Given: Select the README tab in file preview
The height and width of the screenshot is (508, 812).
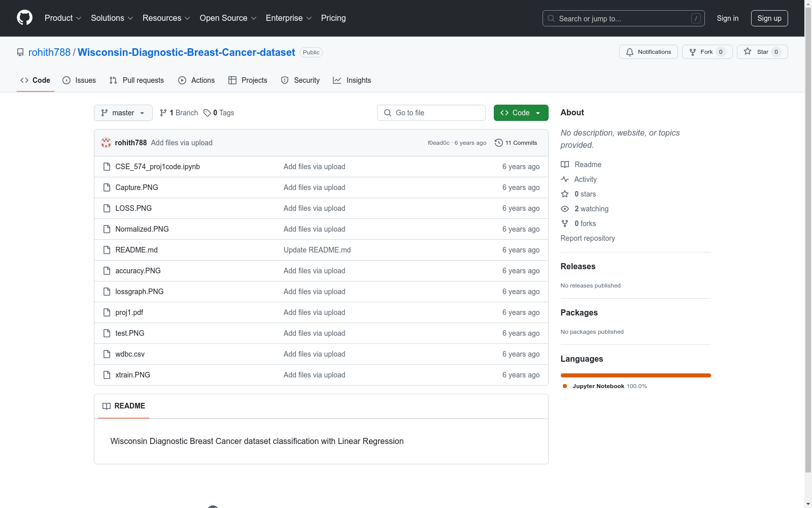Looking at the screenshot, I should 124,406.
